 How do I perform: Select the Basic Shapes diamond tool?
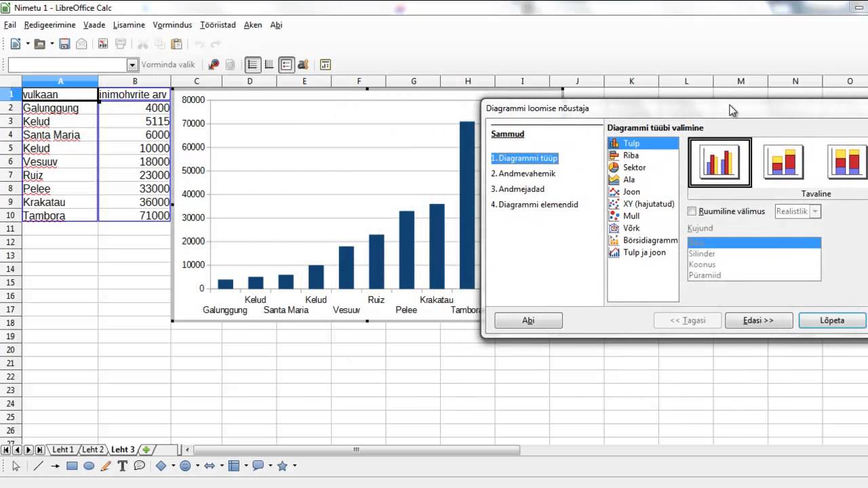click(x=161, y=466)
